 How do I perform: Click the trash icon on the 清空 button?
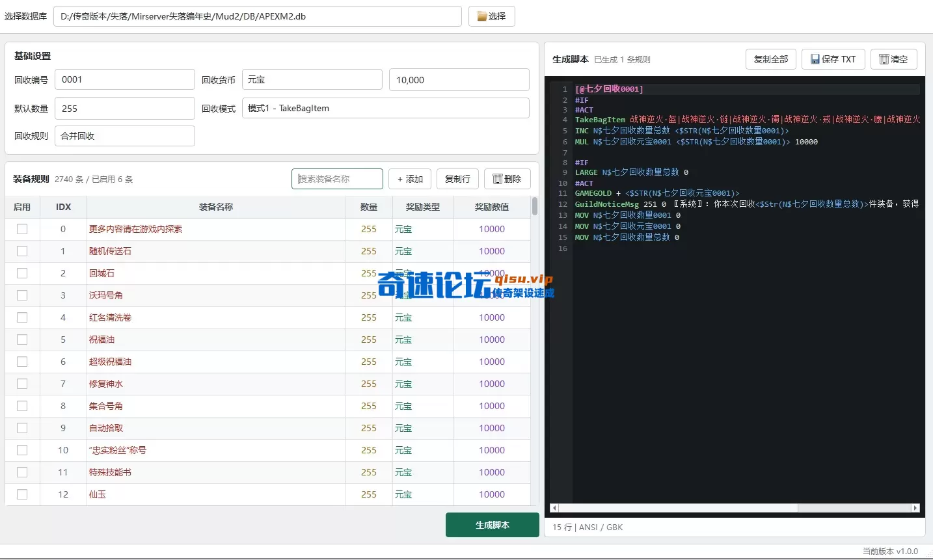point(884,59)
